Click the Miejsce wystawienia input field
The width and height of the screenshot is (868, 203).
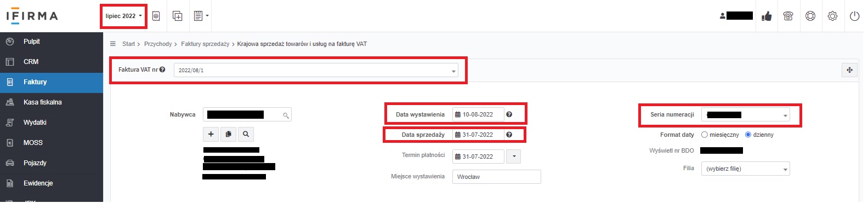(x=496, y=177)
